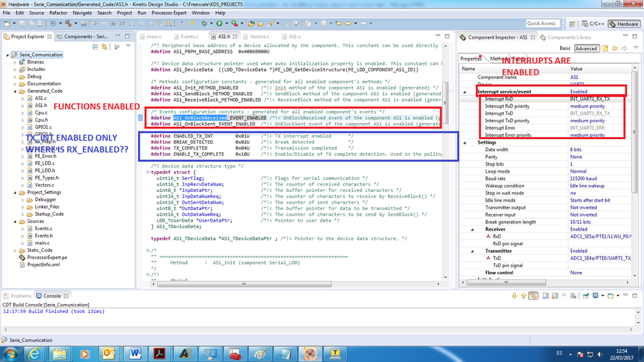Select the Properties tab in Component Inspector

tap(471, 59)
